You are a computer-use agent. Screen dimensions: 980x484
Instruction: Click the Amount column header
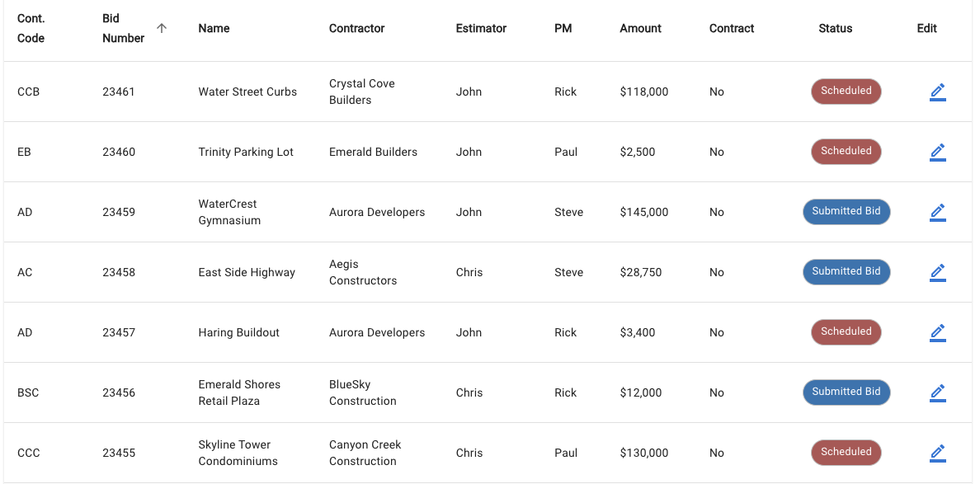pyautogui.click(x=640, y=28)
